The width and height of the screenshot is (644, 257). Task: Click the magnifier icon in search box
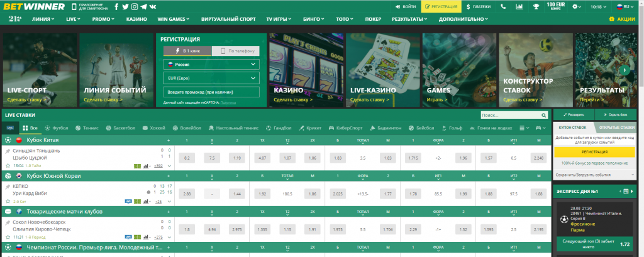544,116
